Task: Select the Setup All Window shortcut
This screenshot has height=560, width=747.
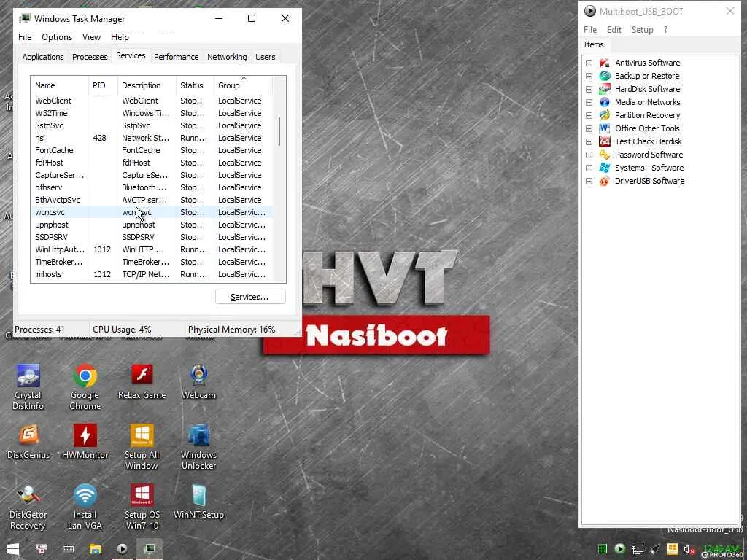Action: click(142, 447)
